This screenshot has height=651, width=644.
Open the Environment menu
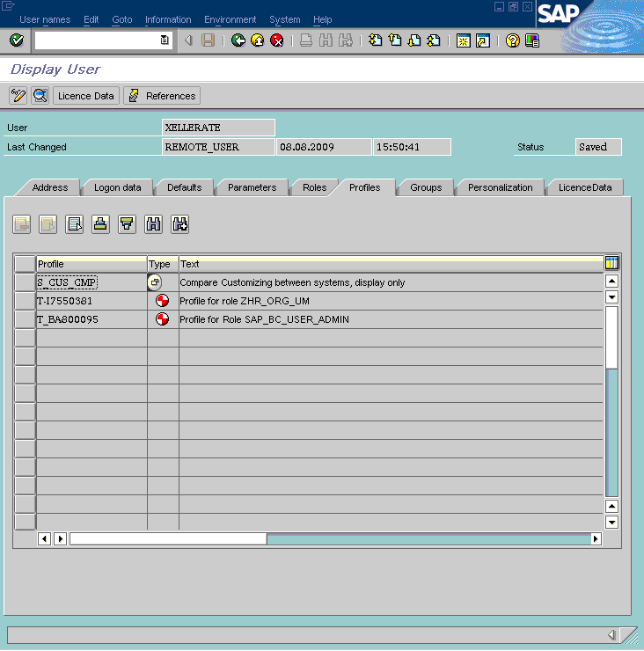pos(230,19)
